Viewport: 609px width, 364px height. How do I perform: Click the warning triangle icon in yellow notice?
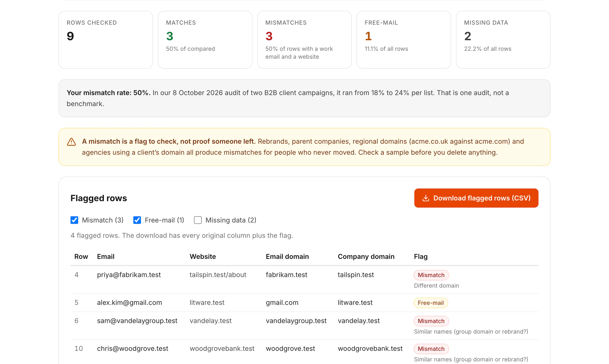(x=71, y=142)
